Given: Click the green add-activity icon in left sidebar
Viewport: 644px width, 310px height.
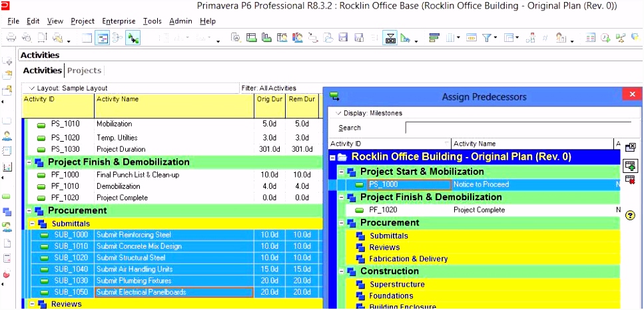Looking at the screenshot, I should 7,197.
